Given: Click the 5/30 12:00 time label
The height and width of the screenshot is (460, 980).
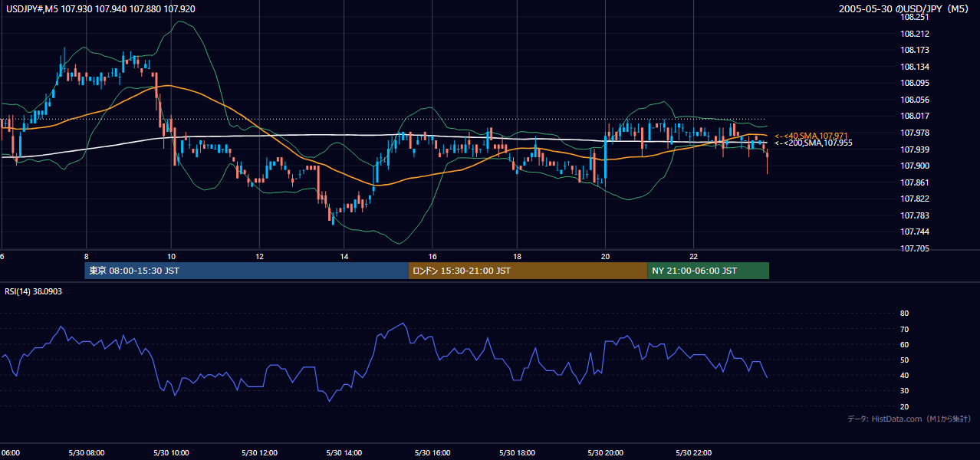Looking at the screenshot, I should [x=259, y=452].
